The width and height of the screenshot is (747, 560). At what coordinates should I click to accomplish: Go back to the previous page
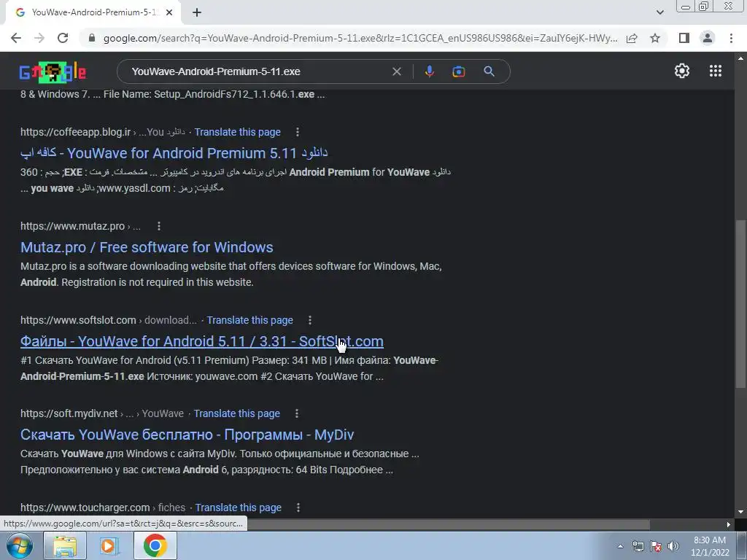click(x=16, y=38)
